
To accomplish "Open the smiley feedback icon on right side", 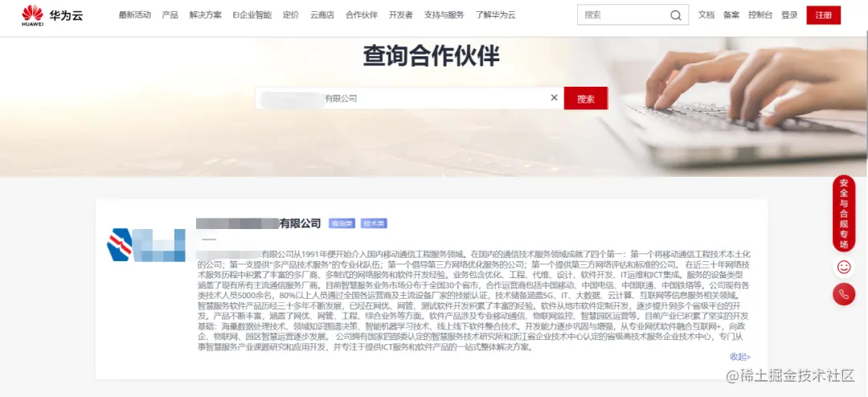I will click(x=844, y=267).
